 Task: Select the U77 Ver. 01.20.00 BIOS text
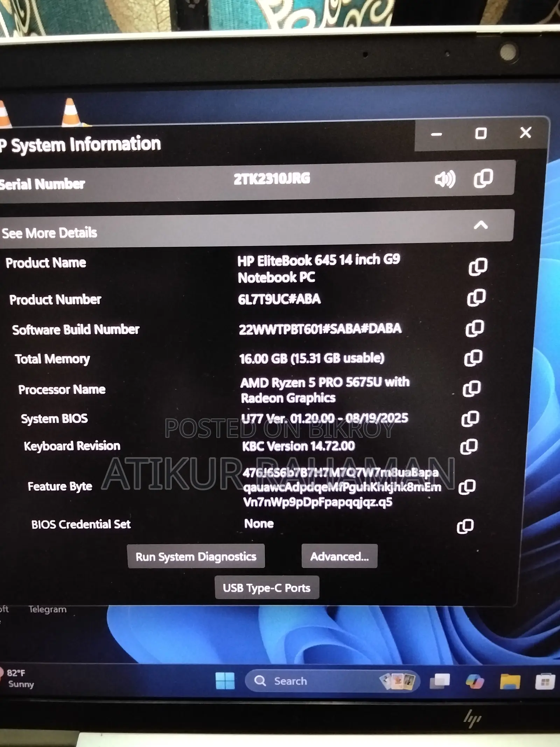pyautogui.click(x=324, y=418)
